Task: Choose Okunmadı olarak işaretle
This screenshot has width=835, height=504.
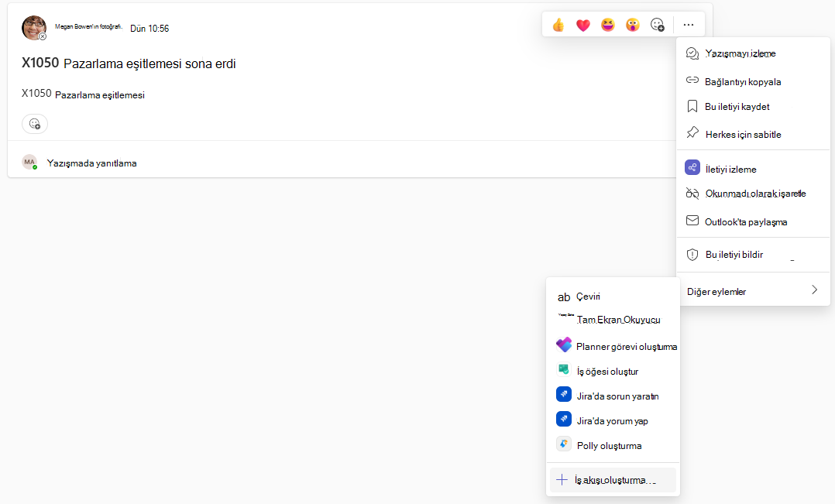Action: point(753,194)
